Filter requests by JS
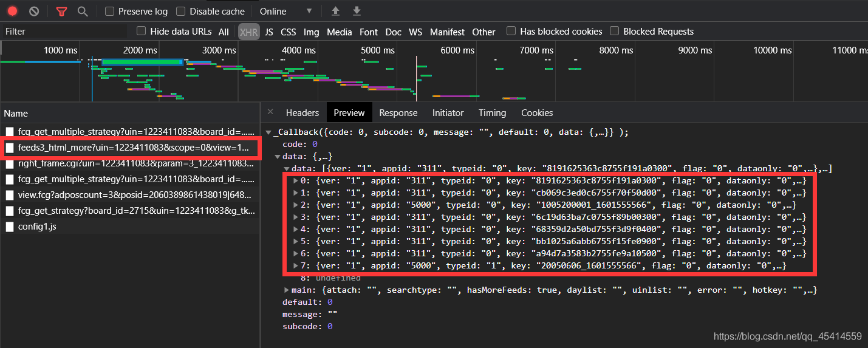Viewport: 868px width, 348px height. pyautogui.click(x=268, y=32)
